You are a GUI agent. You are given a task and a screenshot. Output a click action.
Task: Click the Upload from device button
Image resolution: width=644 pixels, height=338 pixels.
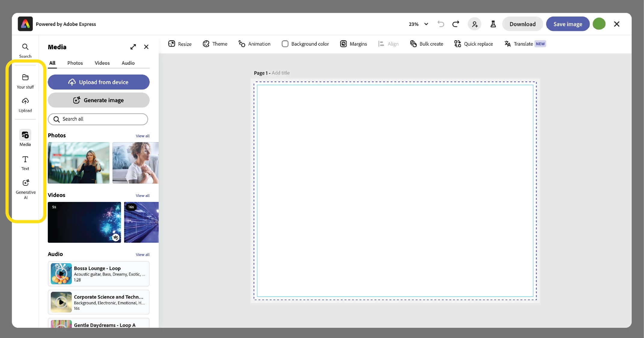click(99, 82)
